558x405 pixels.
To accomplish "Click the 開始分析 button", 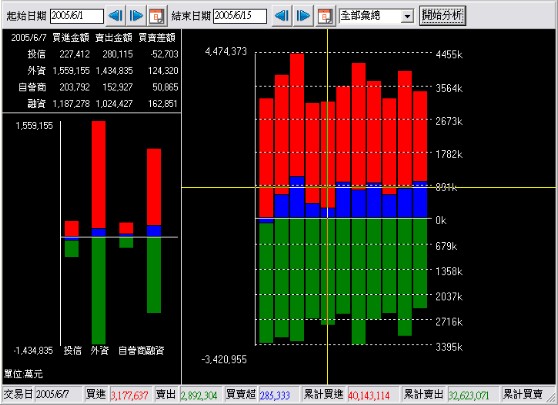I will 442,15.
